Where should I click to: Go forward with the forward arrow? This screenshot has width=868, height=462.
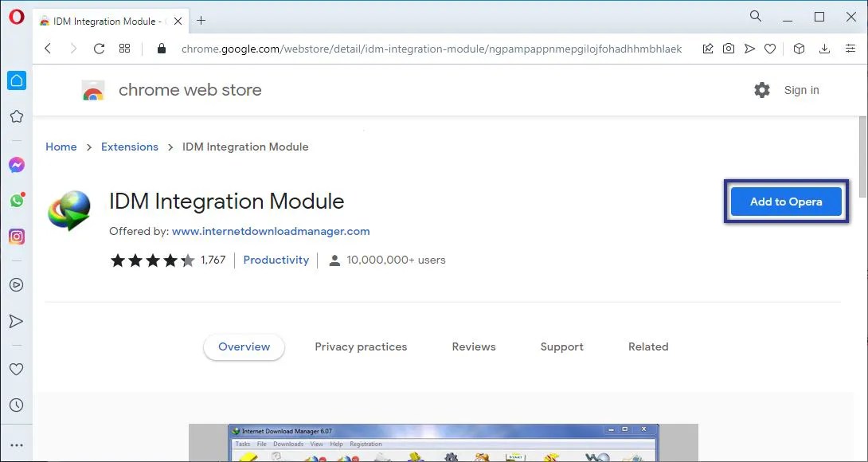[73, 49]
